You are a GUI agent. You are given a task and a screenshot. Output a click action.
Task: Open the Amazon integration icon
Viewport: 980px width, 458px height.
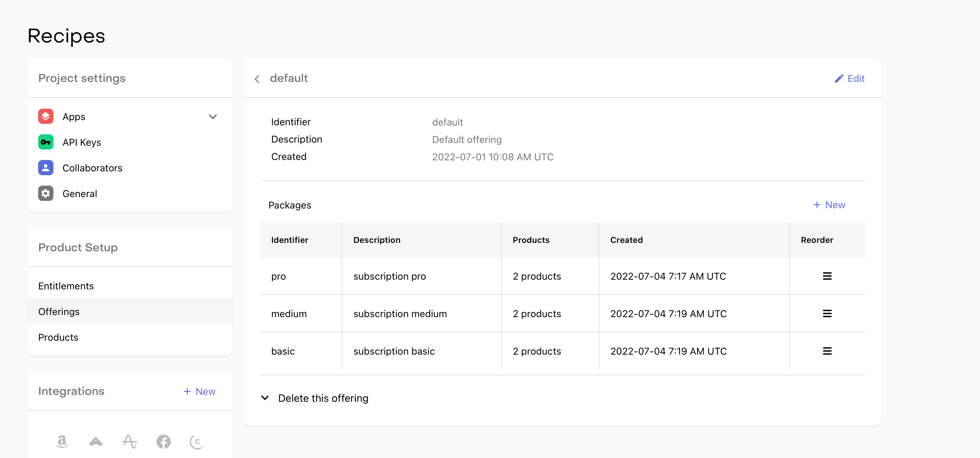point(62,442)
